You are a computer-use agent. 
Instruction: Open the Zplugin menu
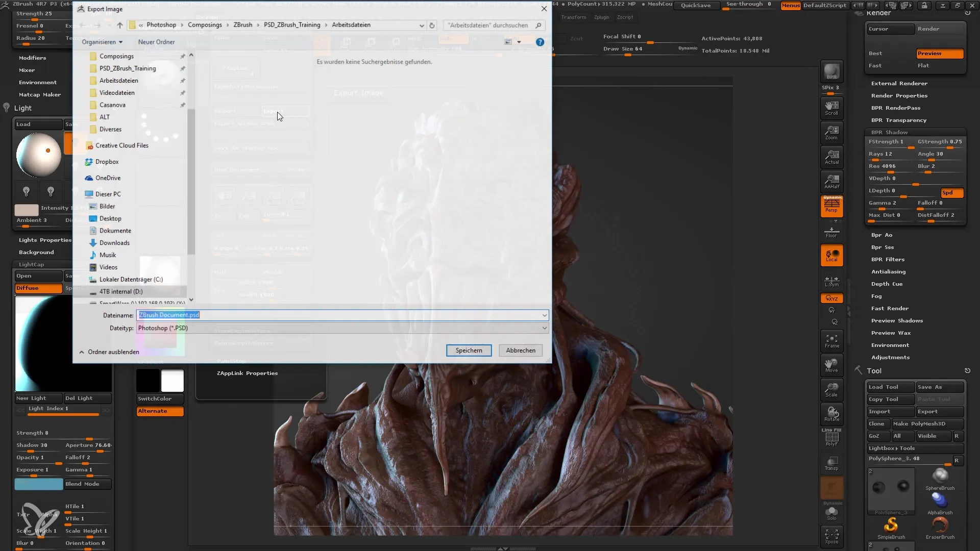601,17
